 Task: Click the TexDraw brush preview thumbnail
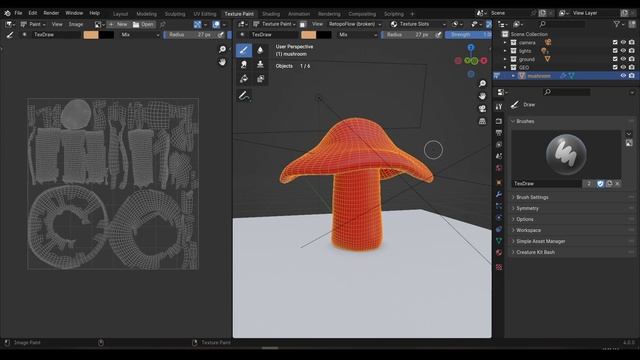[x=566, y=154]
